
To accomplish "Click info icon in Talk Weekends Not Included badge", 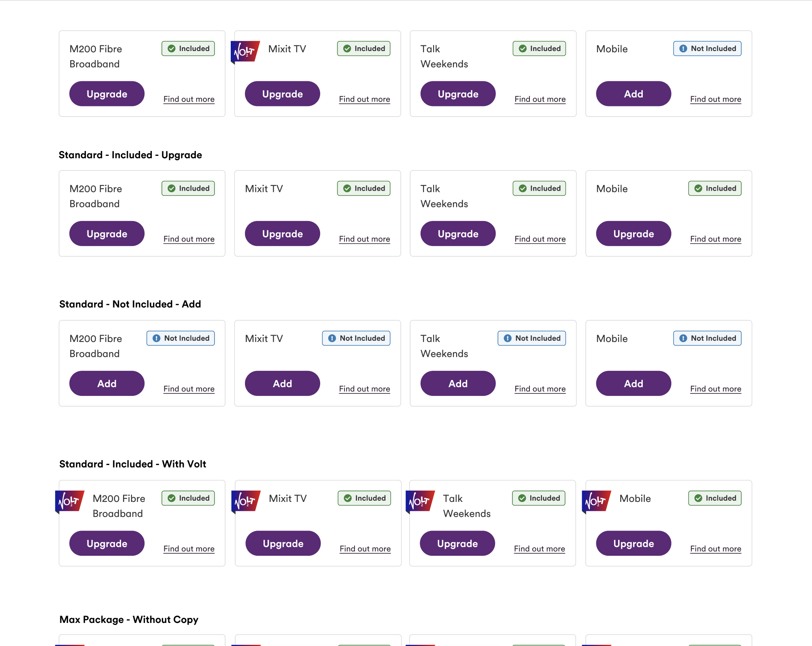I will coord(508,338).
